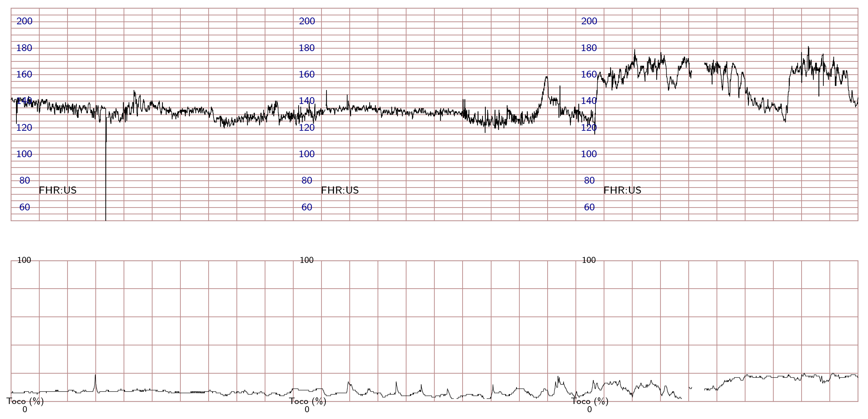Click the leftmost FHR:US label

pyautogui.click(x=58, y=190)
